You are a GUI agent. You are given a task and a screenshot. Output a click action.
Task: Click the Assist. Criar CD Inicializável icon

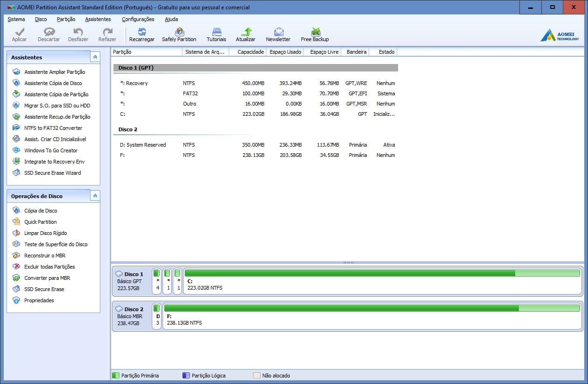[16, 139]
